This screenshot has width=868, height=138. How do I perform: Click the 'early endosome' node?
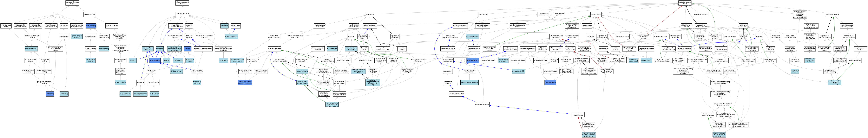coord(125,94)
